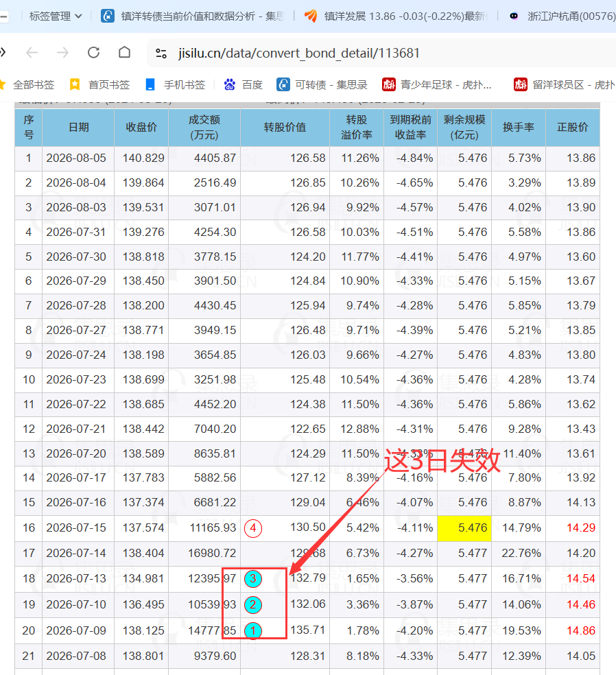Switch to 浙江沪杭甬(00576) tab
This screenshot has width=616, height=675.
tap(562, 16)
